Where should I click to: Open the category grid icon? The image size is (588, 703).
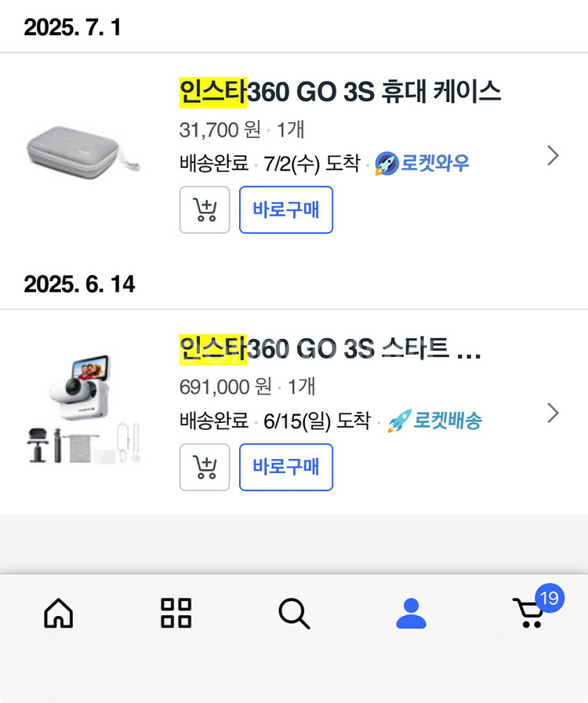pos(176,613)
